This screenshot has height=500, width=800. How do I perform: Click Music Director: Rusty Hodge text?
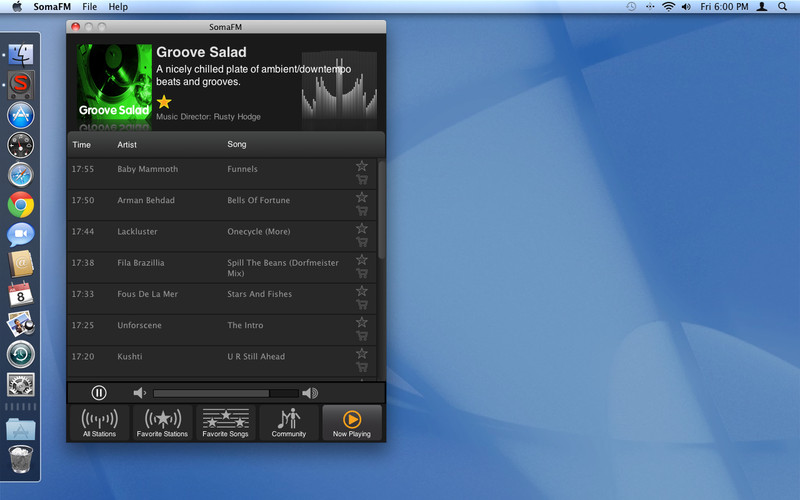coord(208,116)
